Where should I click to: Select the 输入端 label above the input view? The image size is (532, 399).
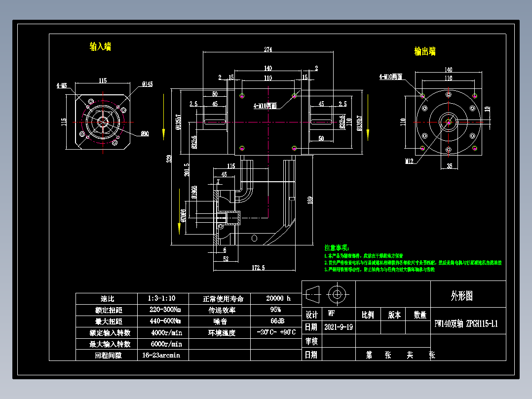(x=100, y=47)
